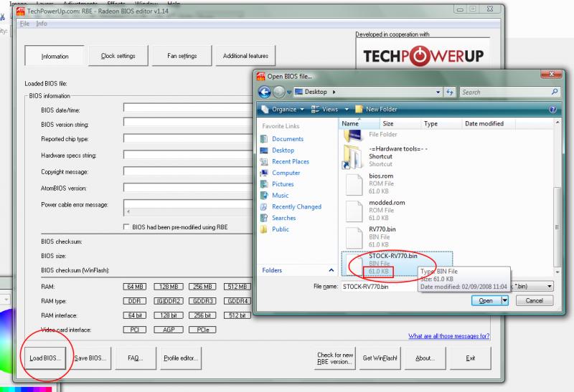Viewport: 574px width, 392px height.
Task: Sort files by Name column header
Action: coord(358,123)
